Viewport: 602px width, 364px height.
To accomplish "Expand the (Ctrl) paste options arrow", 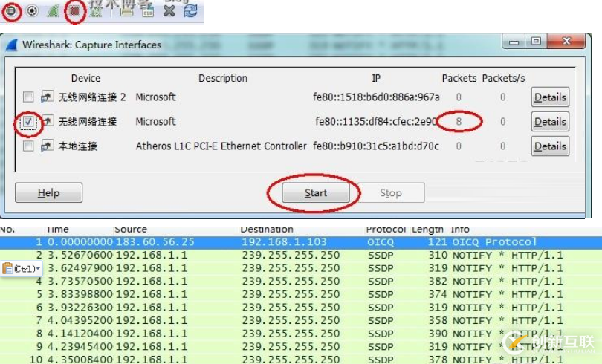I will [38, 268].
